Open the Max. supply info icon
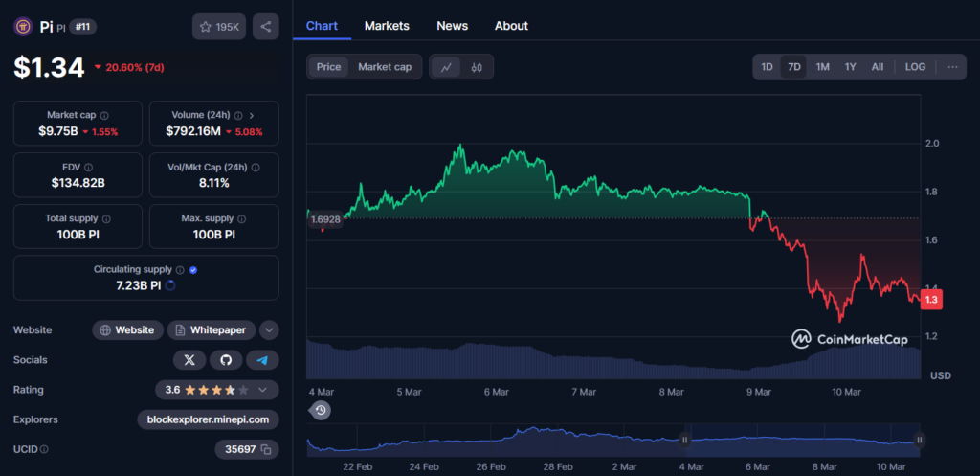 [x=242, y=219]
